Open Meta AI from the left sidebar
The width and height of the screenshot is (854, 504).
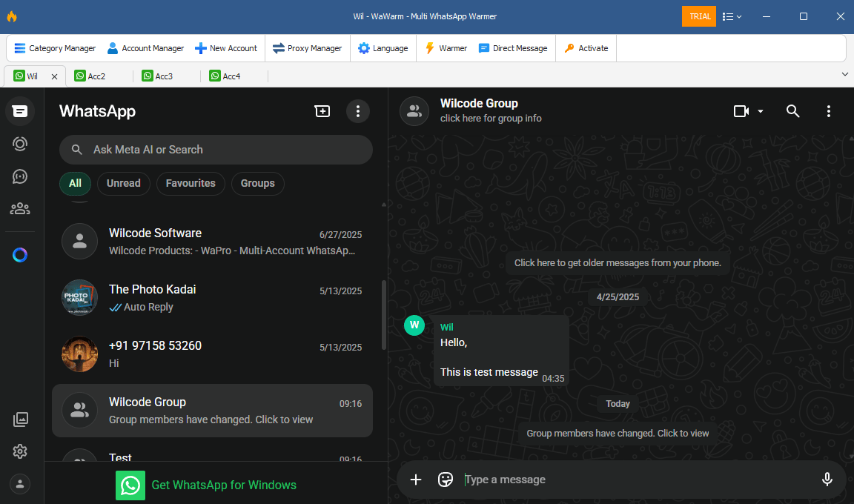click(x=20, y=254)
